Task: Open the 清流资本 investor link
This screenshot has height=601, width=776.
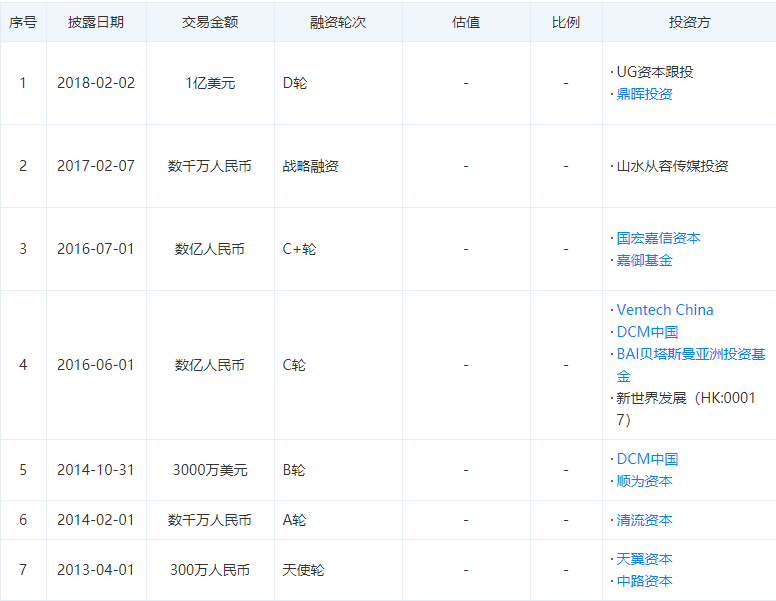Action: click(644, 520)
